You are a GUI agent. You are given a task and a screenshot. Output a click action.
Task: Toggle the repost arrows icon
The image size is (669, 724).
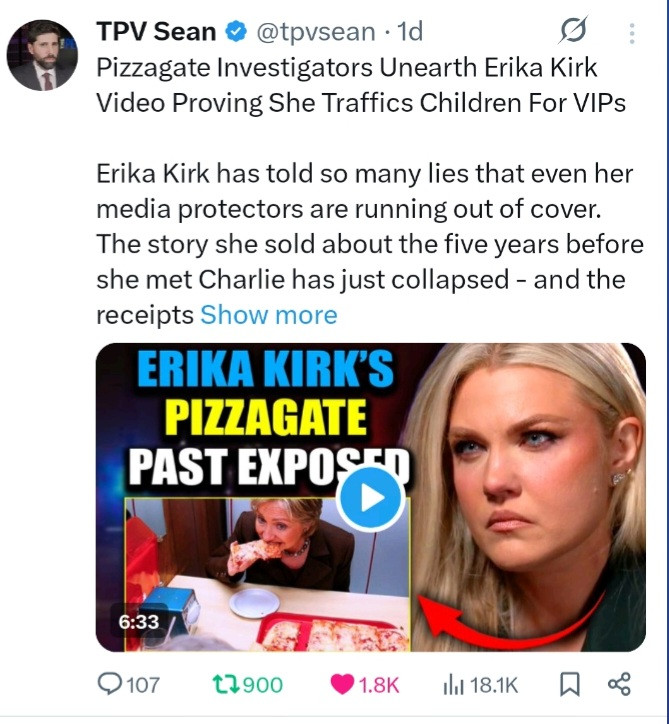(x=226, y=684)
